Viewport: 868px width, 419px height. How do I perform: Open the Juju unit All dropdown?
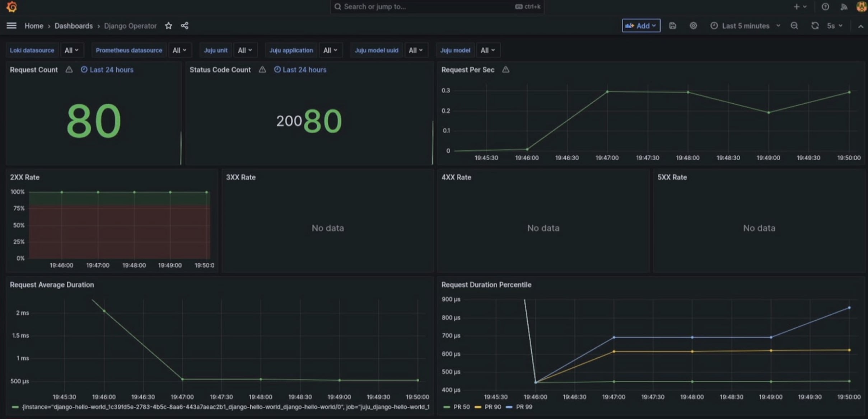(x=245, y=50)
